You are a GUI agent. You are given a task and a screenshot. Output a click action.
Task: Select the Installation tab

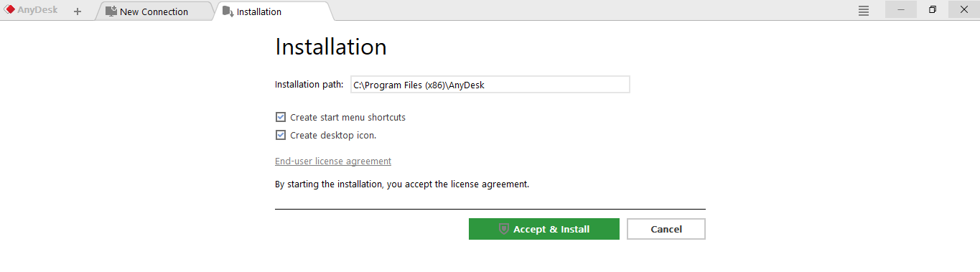pos(273,11)
